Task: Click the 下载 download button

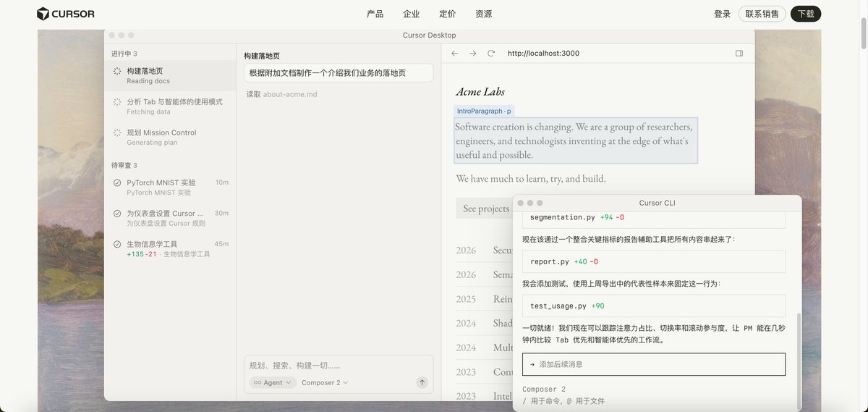Action: pyautogui.click(x=806, y=14)
